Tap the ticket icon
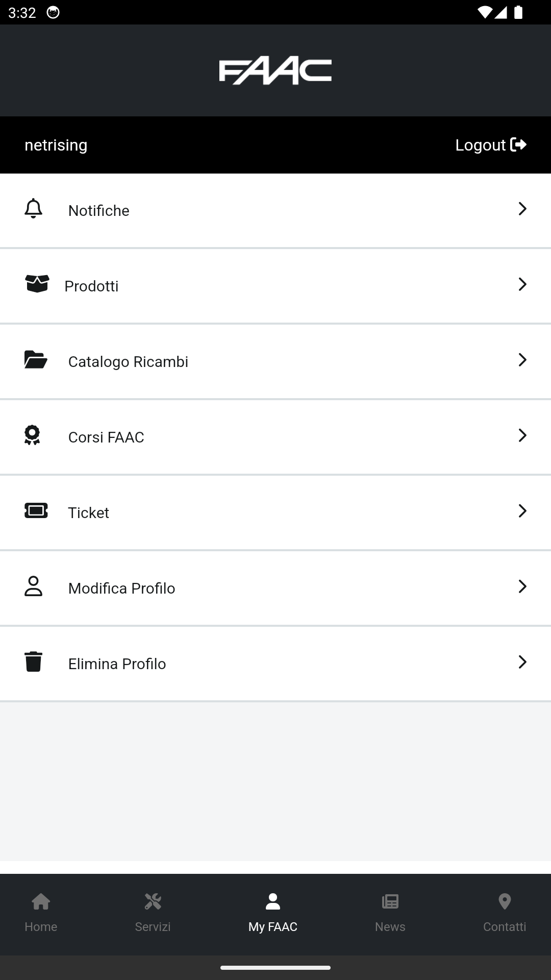This screenshot has width=551, height=980. [36, 511]
